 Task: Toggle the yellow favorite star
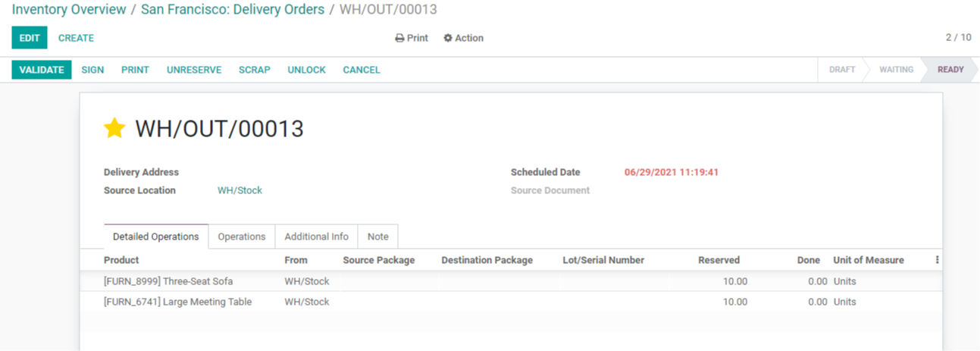(x=114, y=128)
